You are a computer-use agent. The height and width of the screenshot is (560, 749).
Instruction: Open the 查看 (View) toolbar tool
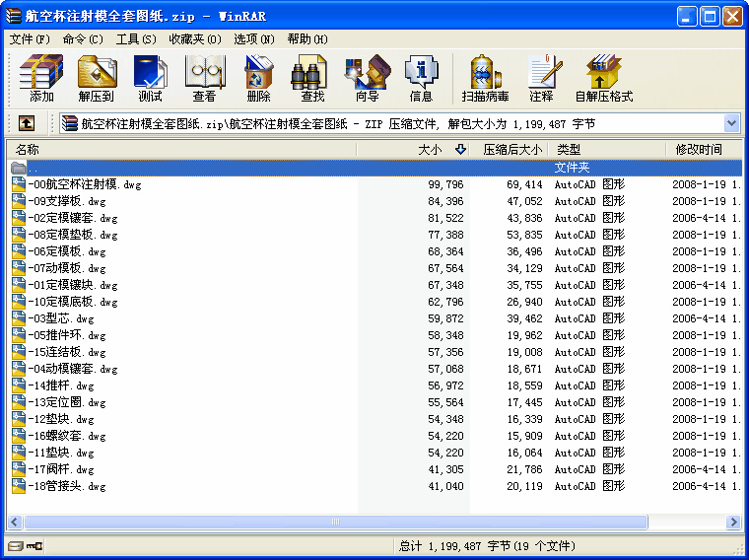pos(204,78)
